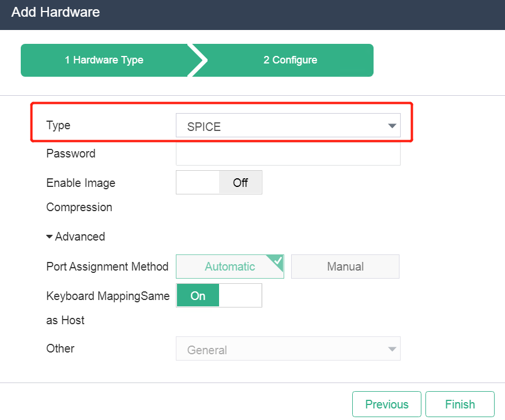The height and width of the screenshot is (420, 505).
Task: Click the arrow icon on the Type field
Action: [x=392, y=126]
